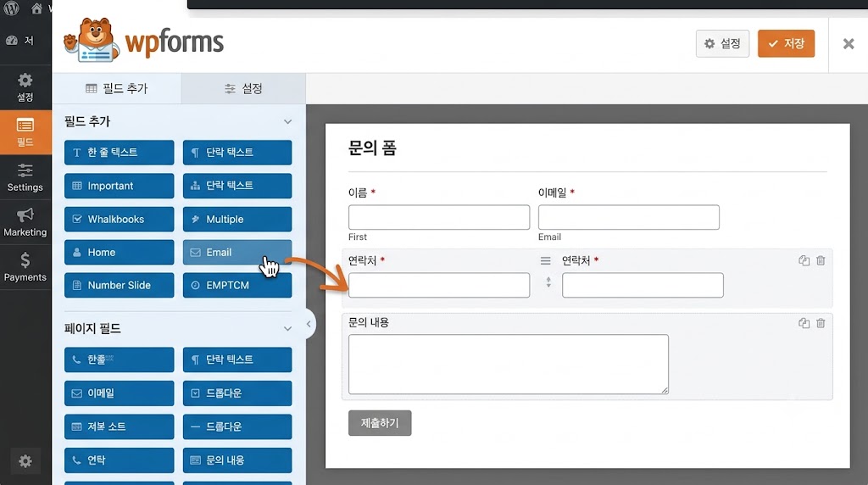The image size is (868, 485).
Task: Open the home icon in admin bar
Action: pyautogui.click(x=36, y=8)
